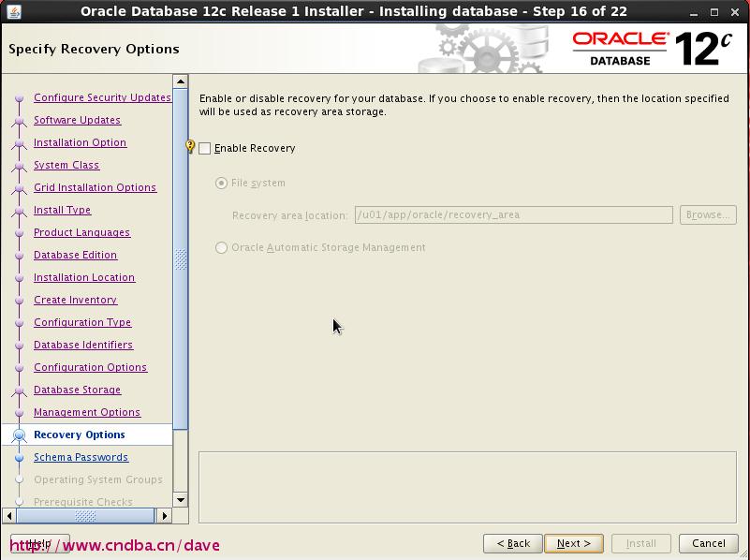The height and width of the screenshot is (560, 750).
Task: Click the Cancel button
Action: pos(709,543)
